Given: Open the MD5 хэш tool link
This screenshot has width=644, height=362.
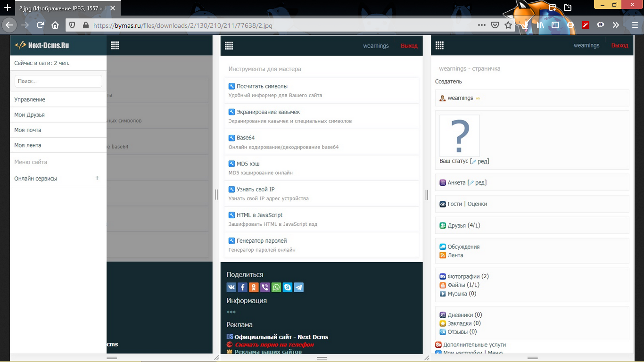Looking at the screenshot, I should (248, 164).
